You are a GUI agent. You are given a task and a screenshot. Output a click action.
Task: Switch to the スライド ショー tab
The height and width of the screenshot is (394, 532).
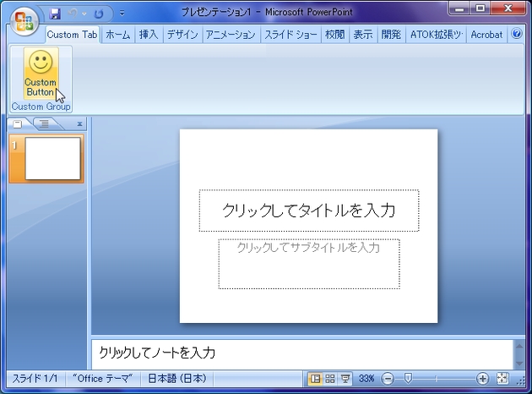pos(290,35)
